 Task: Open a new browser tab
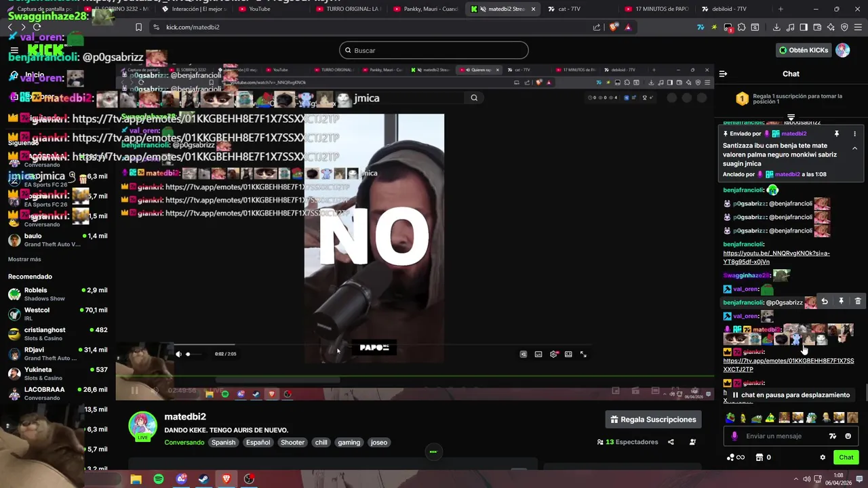pos(781,9)
